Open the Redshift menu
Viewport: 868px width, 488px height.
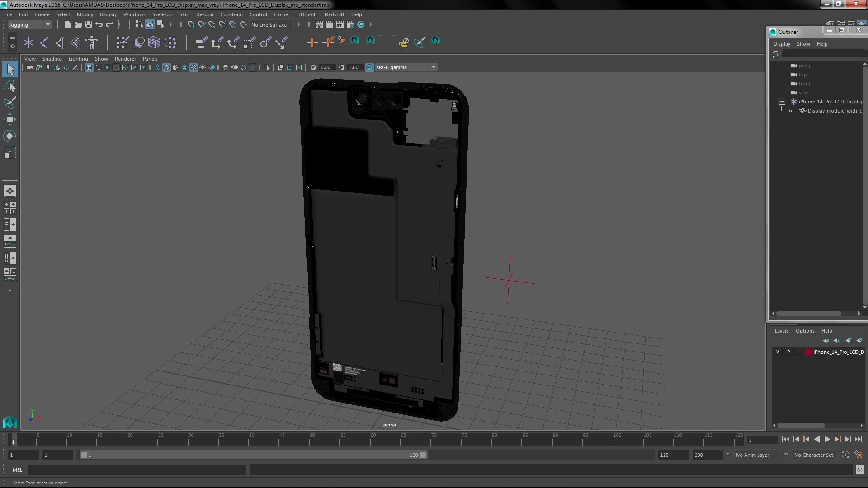tap(335, 14)
